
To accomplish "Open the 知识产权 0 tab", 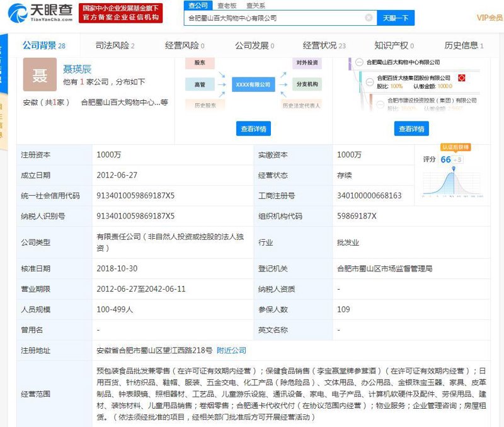I will click(x=394, y=45).
